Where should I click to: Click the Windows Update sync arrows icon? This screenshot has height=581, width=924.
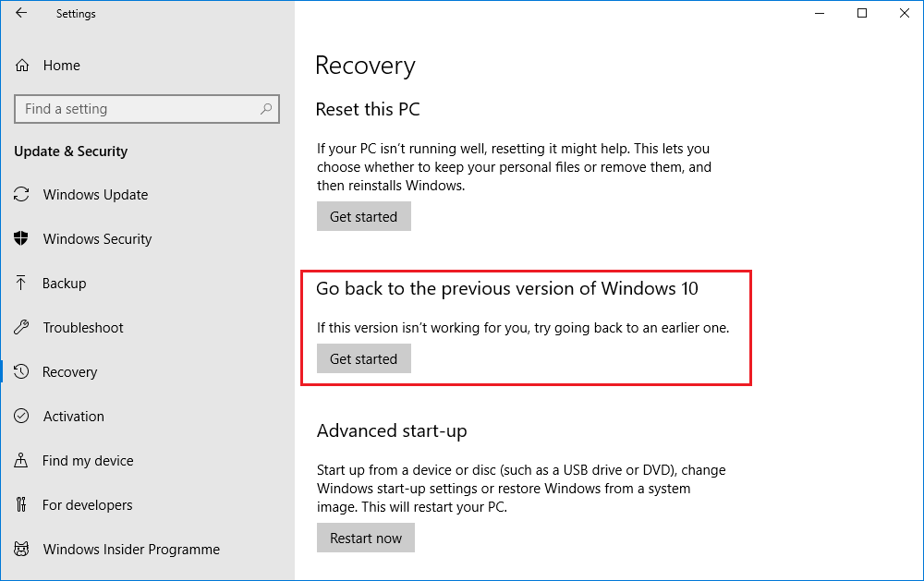(x=21, y=195)
